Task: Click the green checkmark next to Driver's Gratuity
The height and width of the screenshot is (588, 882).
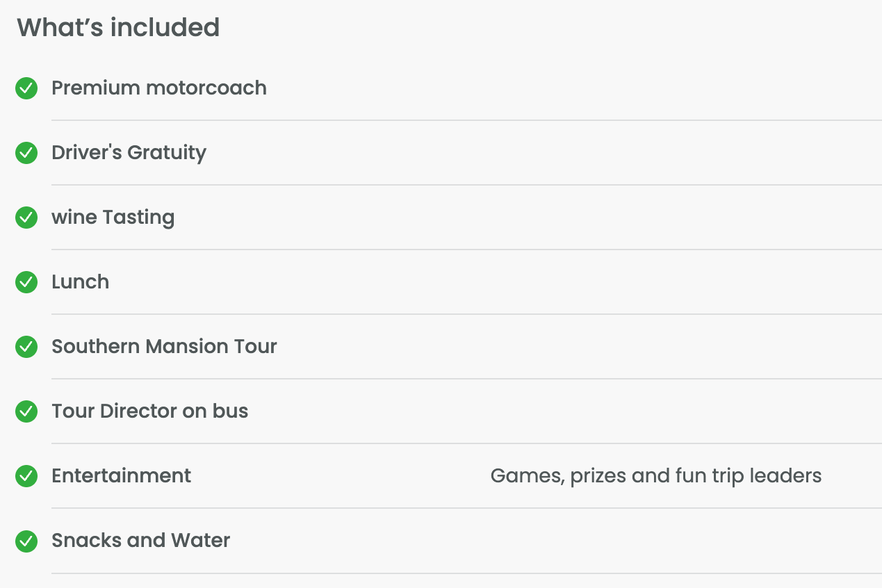Action: (26, 153)
